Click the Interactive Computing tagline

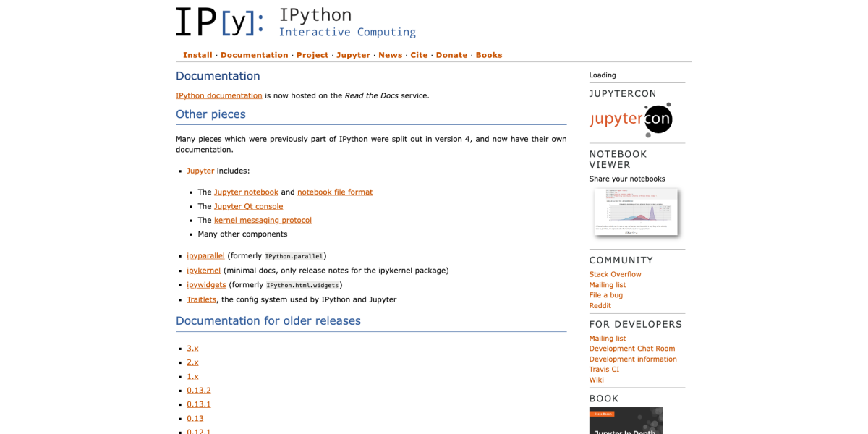coord(347,32)
